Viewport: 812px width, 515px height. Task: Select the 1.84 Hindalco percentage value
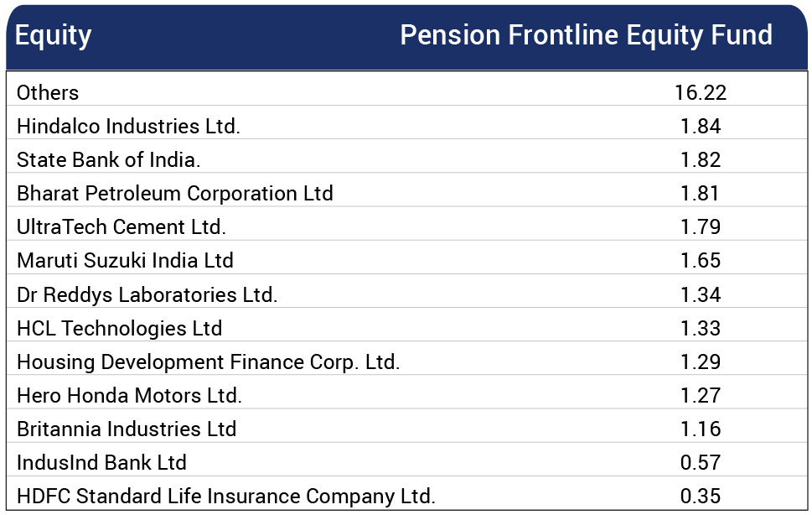[x=701, y=127]
